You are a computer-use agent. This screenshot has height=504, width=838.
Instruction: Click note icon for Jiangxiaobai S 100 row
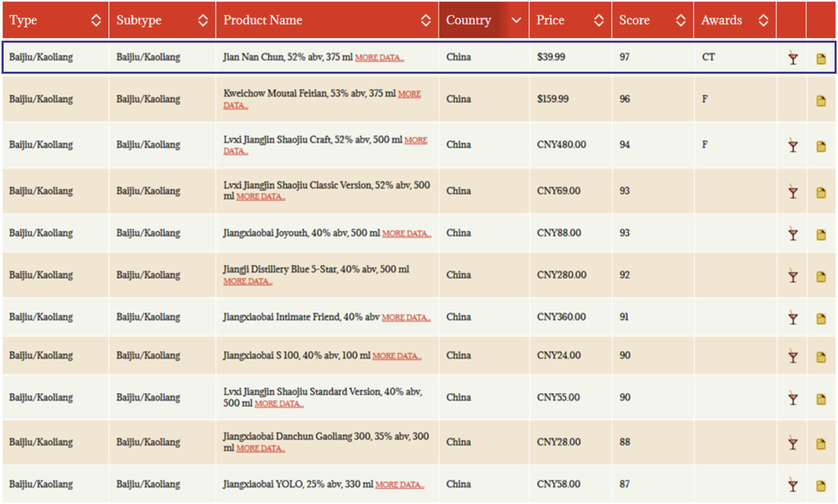pos(821,357)
